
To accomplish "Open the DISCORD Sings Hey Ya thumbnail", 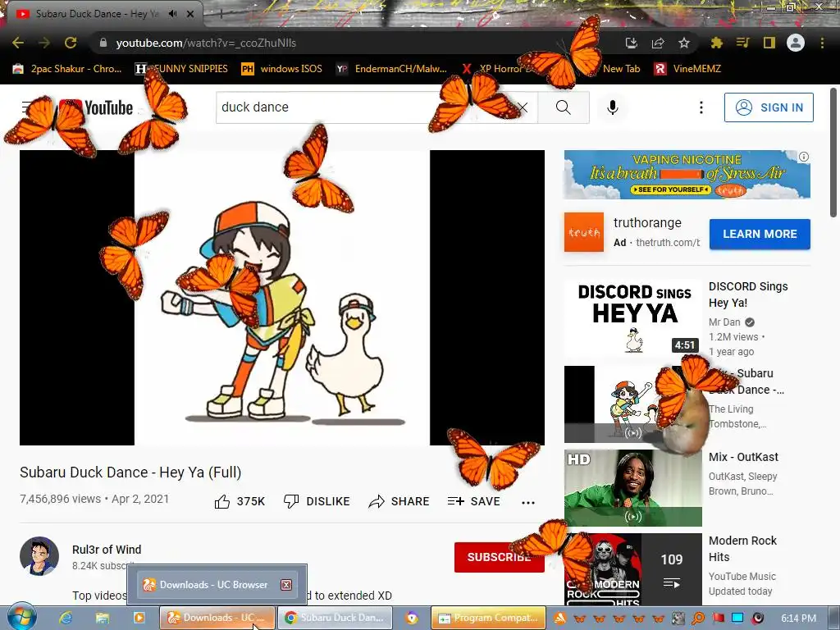I will click(x=632, y=317).
